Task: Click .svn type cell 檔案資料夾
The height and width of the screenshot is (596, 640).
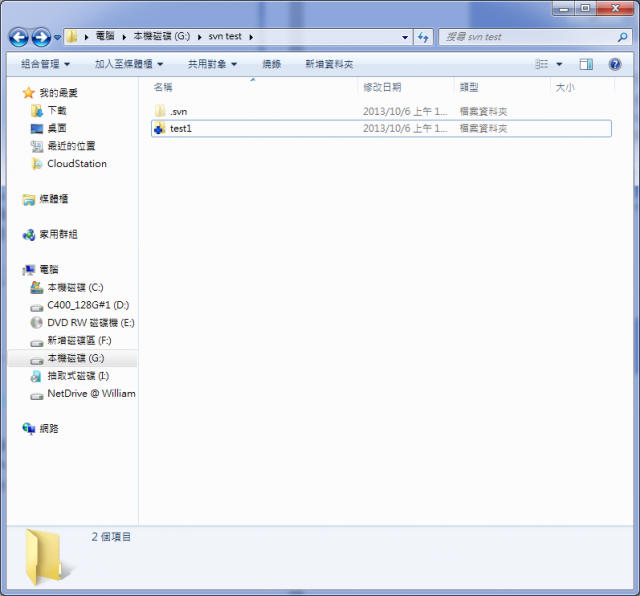Action: [x=483, y=111]
